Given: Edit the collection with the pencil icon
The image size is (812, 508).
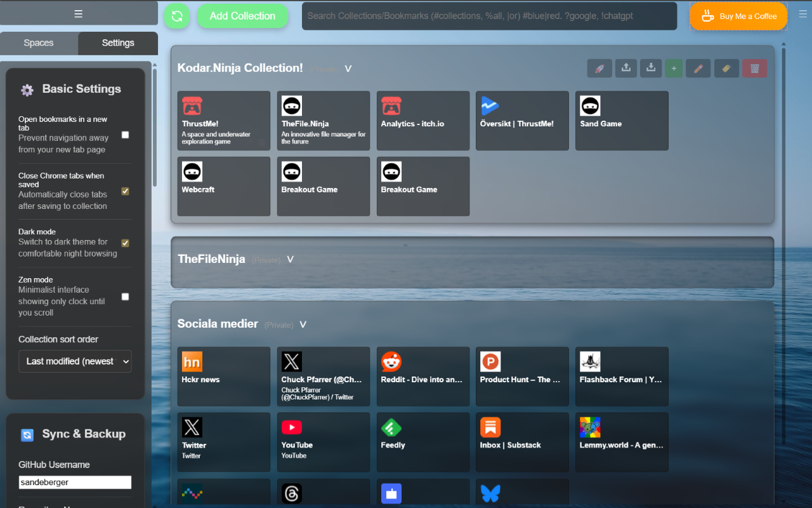Looking at the screenshot, I should click(698, 68).
